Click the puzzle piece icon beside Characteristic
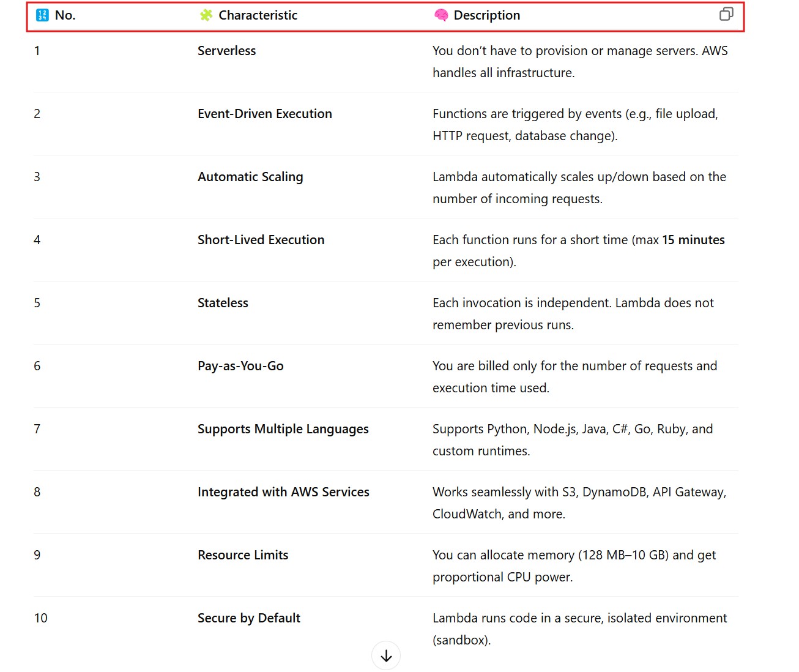This screenshot has width=799, height=672. point(206,15)
